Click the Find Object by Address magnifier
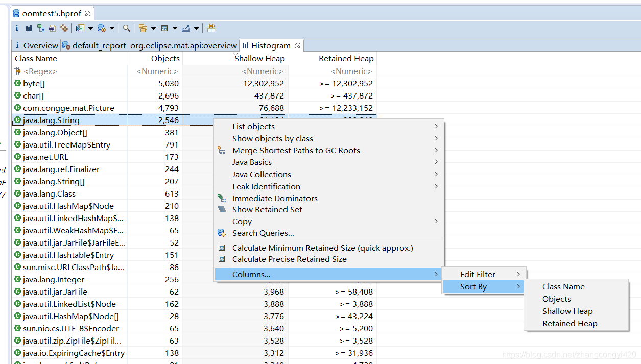The height and width of the screenshot is (364, 641). 126,28
